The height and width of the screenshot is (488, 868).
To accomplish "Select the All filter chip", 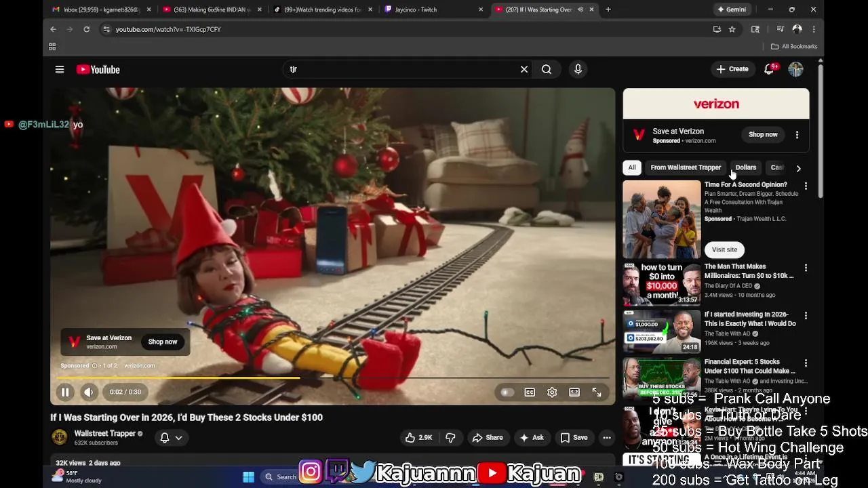I will pos(632,167).
